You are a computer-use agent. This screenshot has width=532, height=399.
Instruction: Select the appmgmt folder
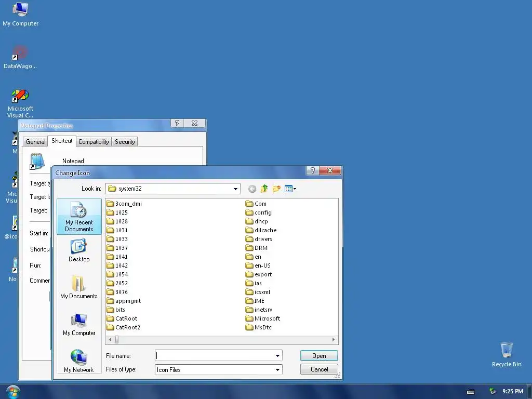(x=124, y=301)
